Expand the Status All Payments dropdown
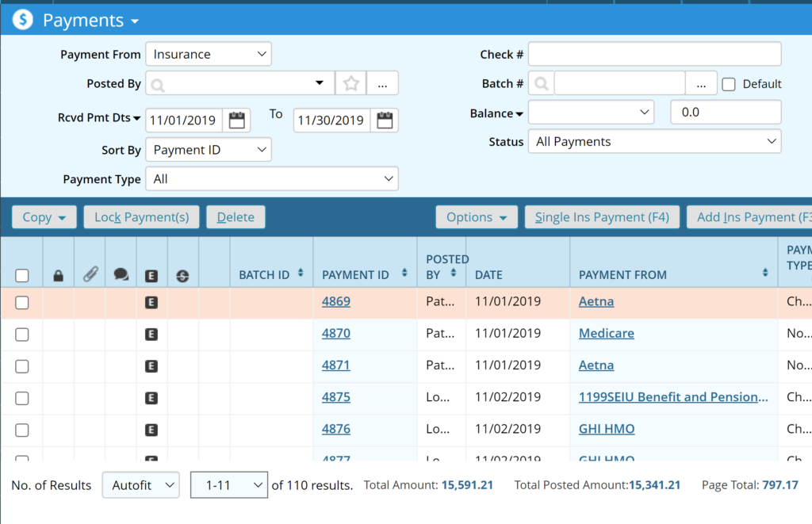 pyautogui.click(x=654, y=142)
